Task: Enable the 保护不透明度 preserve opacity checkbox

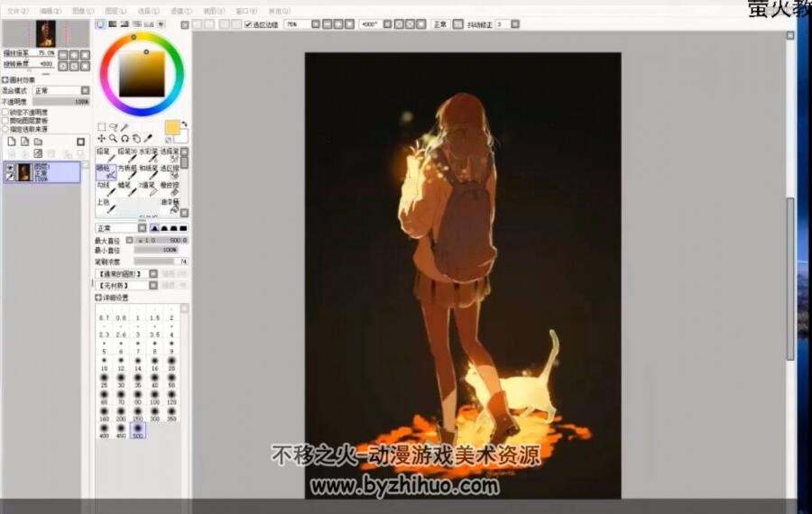Action: click(x=5, y=113)
